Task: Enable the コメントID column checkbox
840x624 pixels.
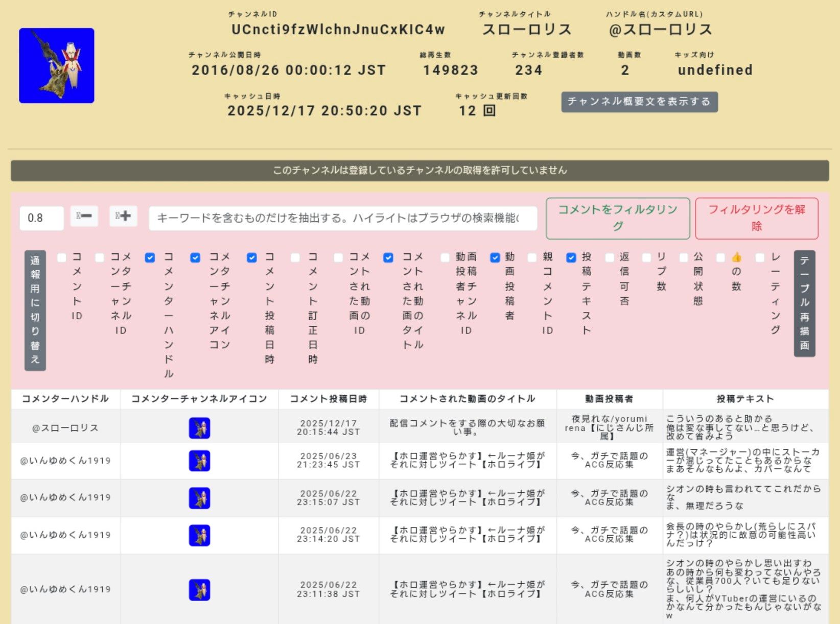Action: 62,258
